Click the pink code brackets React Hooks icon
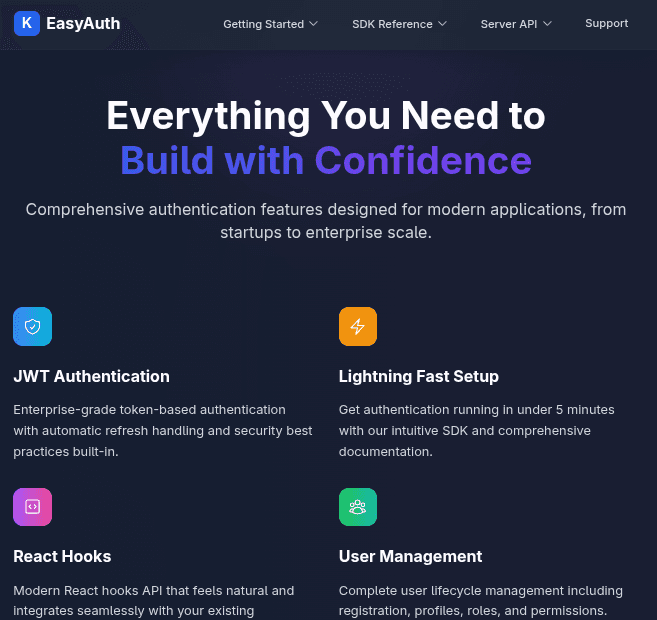 [x=33, y=507]
